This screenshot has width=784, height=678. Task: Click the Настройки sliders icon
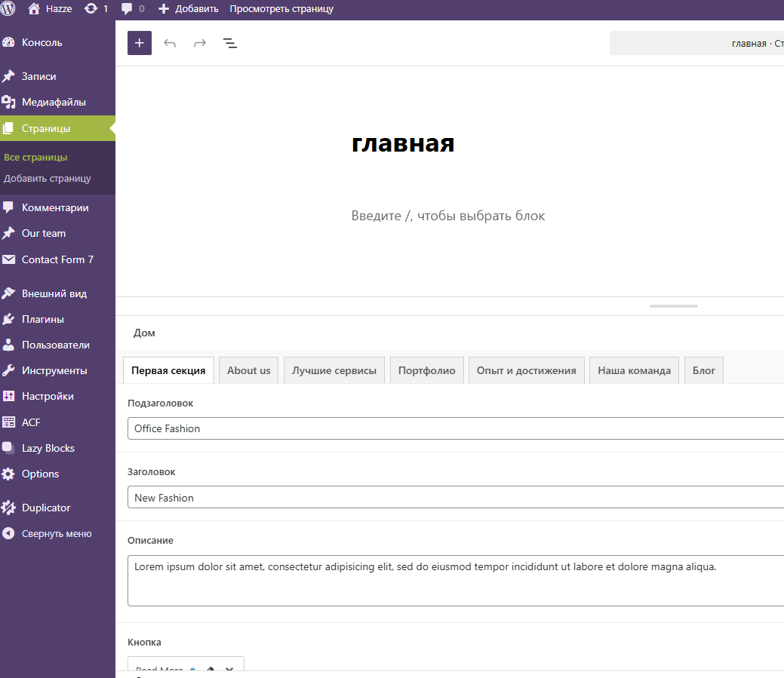click(x=8, y=396)
